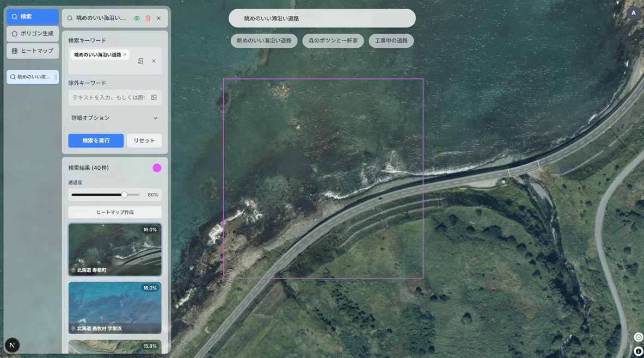
Task: Toggle search layer visibility eye icon
Action: (x=137, y=18)
